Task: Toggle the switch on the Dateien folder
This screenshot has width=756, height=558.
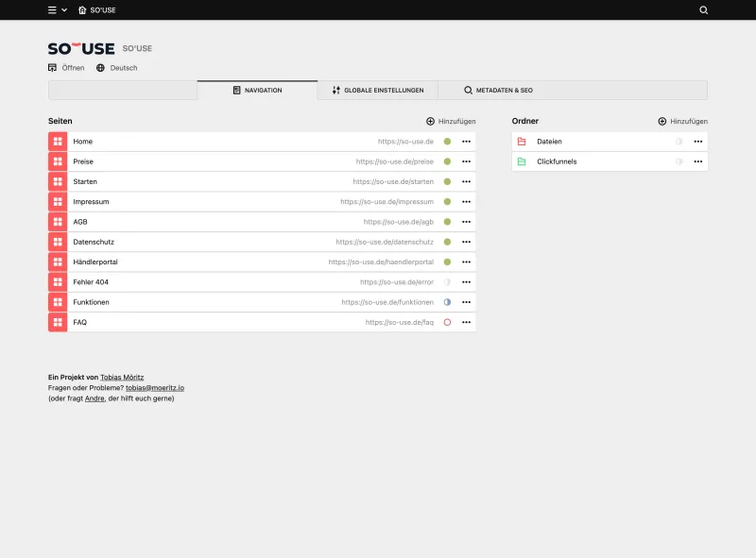Action: [678, 141]
